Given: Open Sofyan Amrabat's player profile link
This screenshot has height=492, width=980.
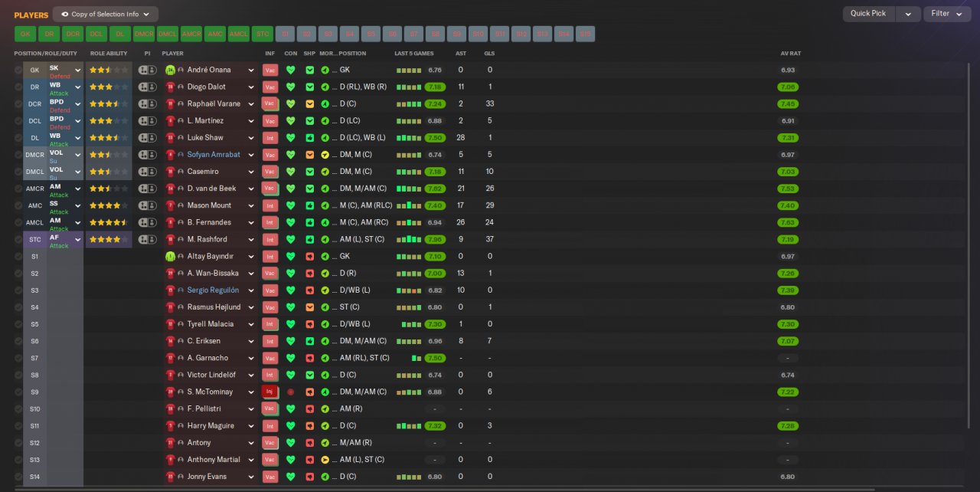Looking at the screenshot, I should coord(214,155).
